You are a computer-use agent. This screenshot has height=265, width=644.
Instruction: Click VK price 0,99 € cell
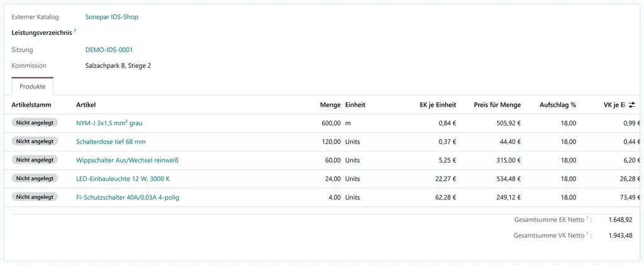pyautogui.click(x=633, y=122)
